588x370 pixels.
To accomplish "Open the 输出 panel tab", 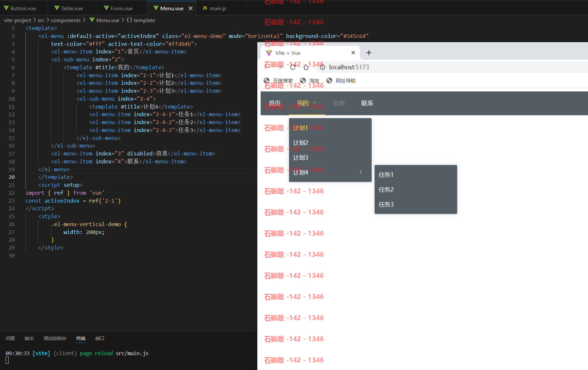I will point(29,338).
